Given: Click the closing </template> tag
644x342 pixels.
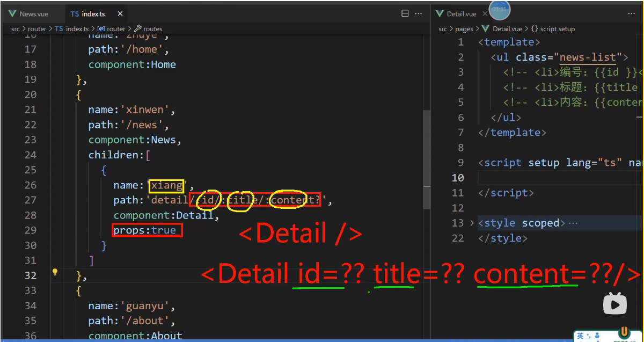Looking at the screenshot, I should [x=512, y=132].
